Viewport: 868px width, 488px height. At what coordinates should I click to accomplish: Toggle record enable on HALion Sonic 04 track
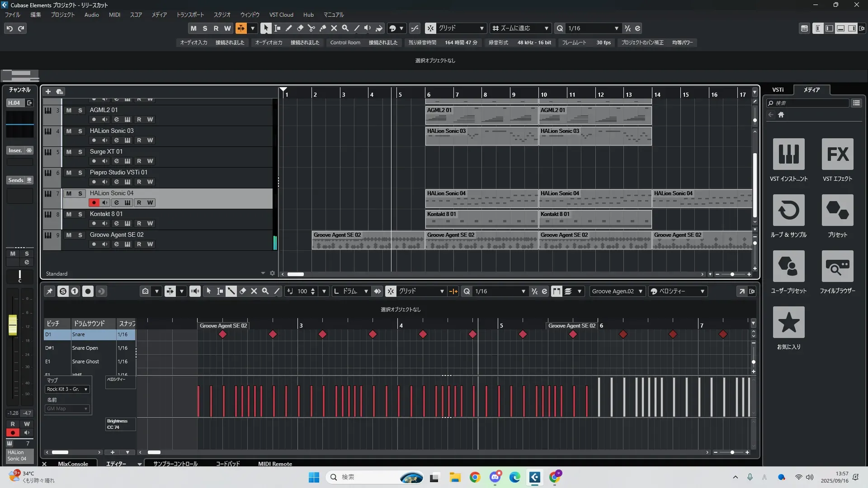coord(94,202)
